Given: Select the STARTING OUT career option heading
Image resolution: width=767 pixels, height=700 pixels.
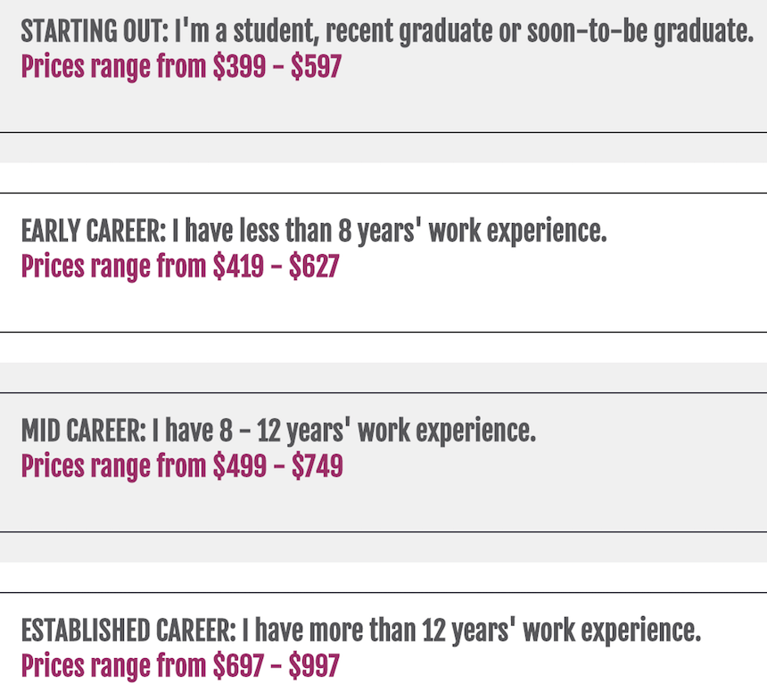Looking at the screenshot, I should [94, 33].
